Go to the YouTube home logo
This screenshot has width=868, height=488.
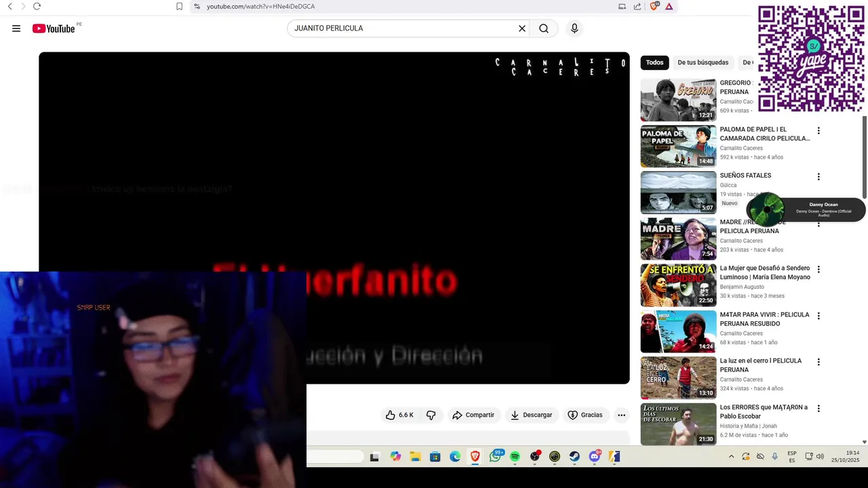pyautogui.click(x=54, y=28)
